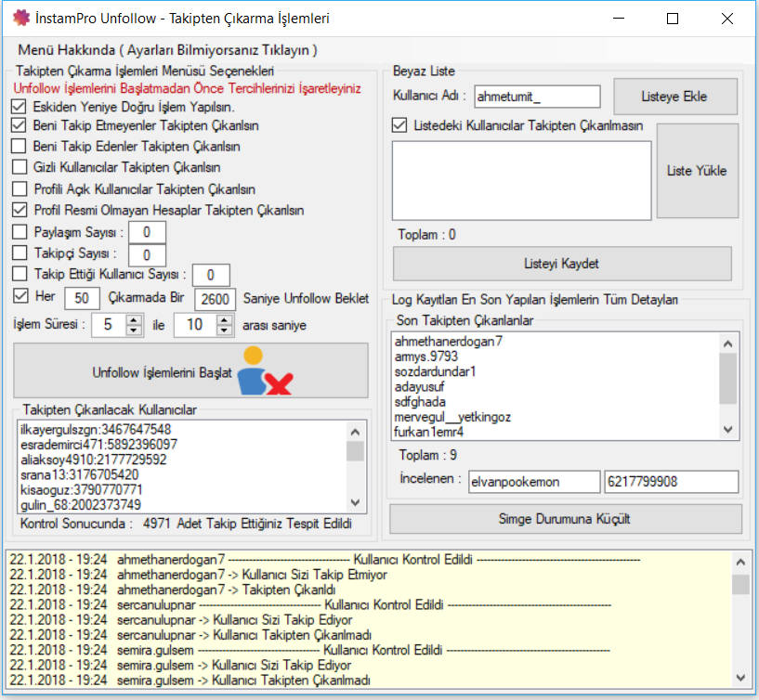
Task: Open Menü Hakkında menu item
Action: click(167, 50)
